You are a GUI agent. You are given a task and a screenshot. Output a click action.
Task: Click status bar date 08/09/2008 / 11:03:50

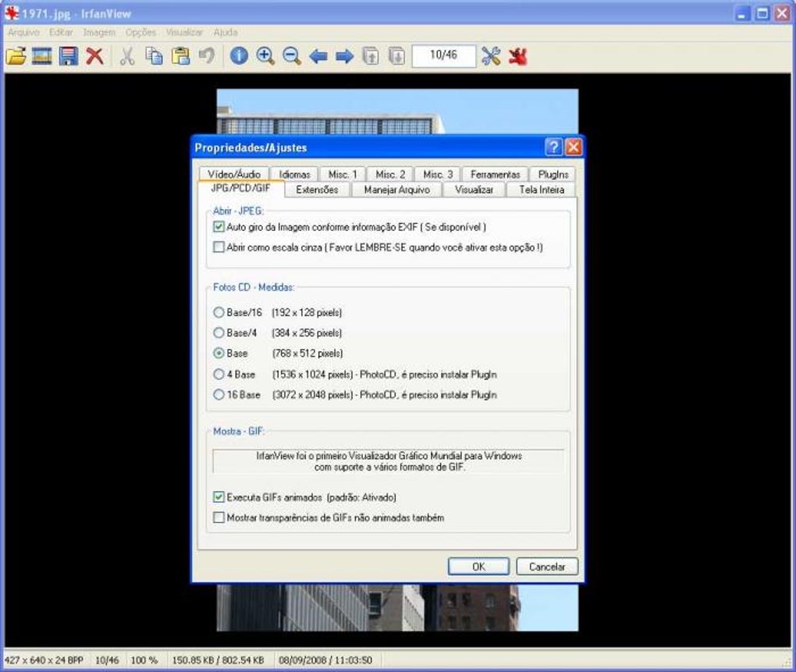tap(325, 660)
